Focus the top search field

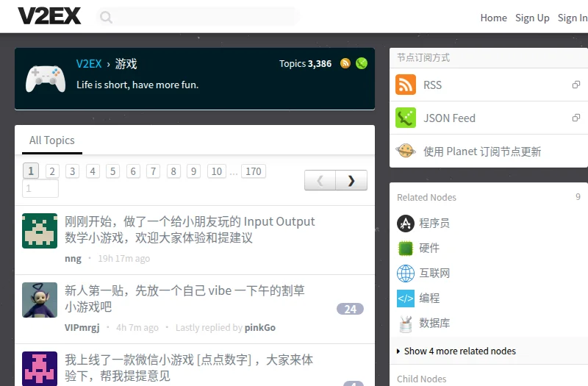[198, 17]
